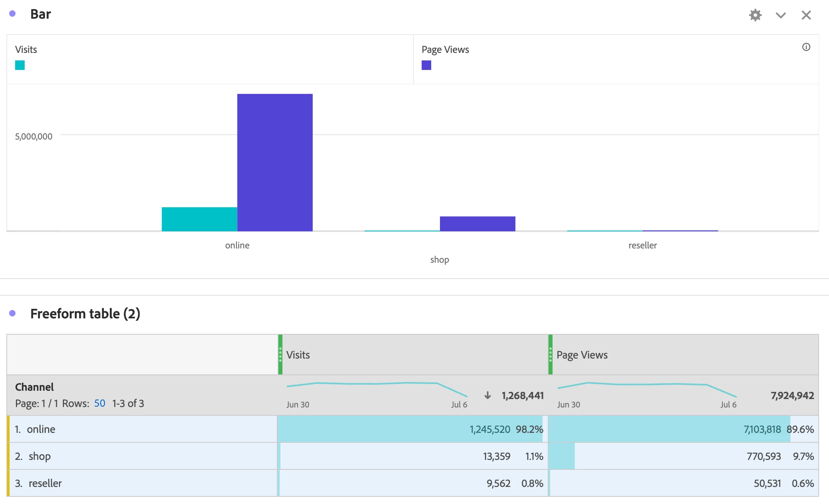Click the purple Page Views legend swatch
829x504 pixels.
tap(426, 65)
